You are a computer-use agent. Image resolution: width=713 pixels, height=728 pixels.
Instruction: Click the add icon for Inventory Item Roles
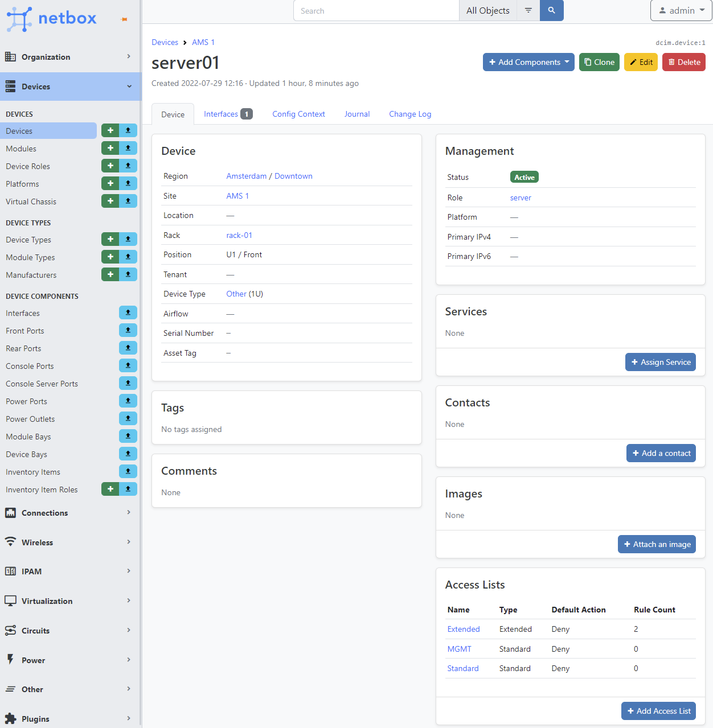[x=110, y=490]
